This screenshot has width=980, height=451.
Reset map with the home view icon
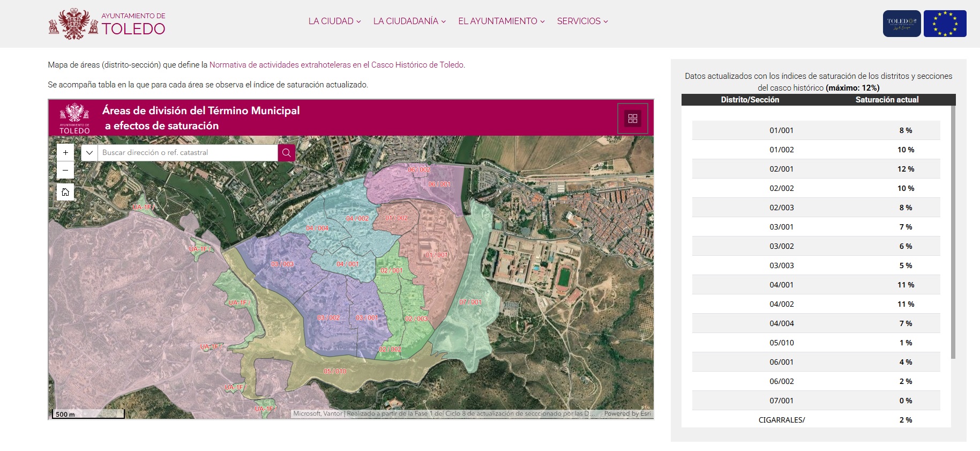(65, 192)
